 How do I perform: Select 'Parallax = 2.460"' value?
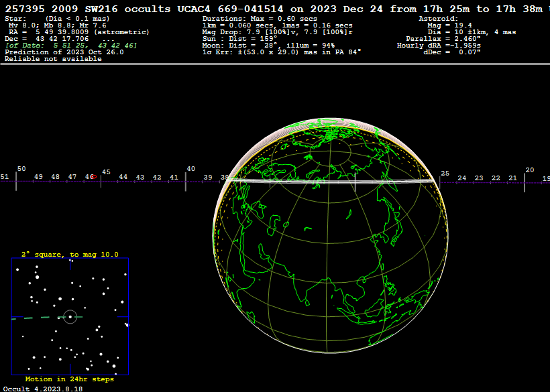tap(443, 39)
